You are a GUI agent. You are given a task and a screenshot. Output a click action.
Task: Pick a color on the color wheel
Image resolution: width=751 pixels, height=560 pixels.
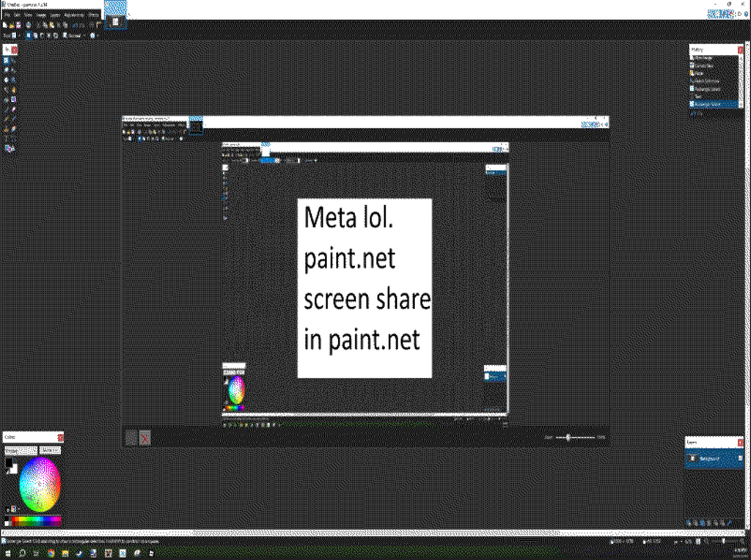click(40, 485)
